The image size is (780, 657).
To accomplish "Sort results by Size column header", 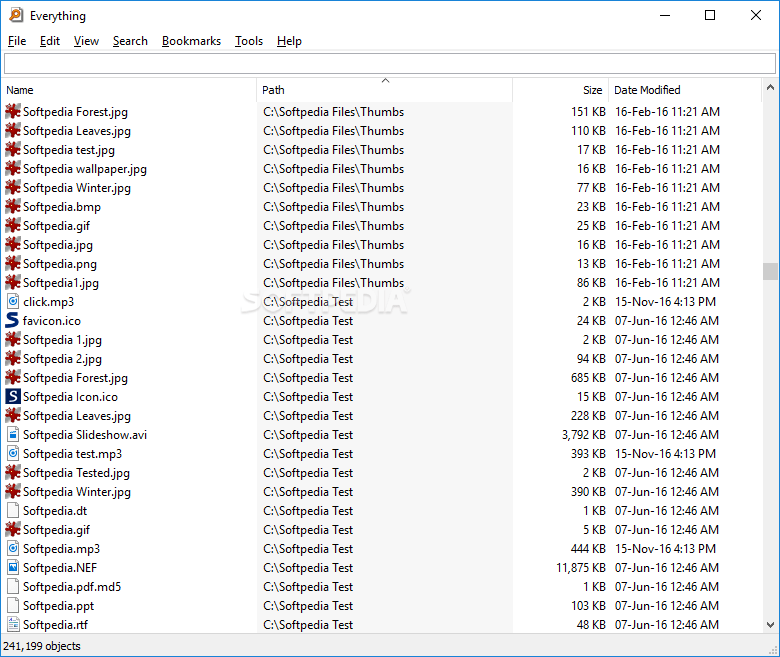I will [x=592, y=90].
